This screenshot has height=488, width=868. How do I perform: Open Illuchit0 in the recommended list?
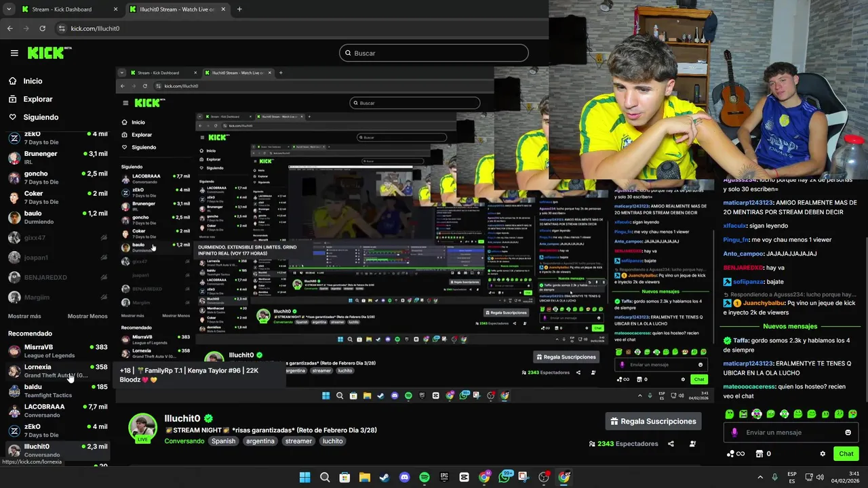[57, 450]
